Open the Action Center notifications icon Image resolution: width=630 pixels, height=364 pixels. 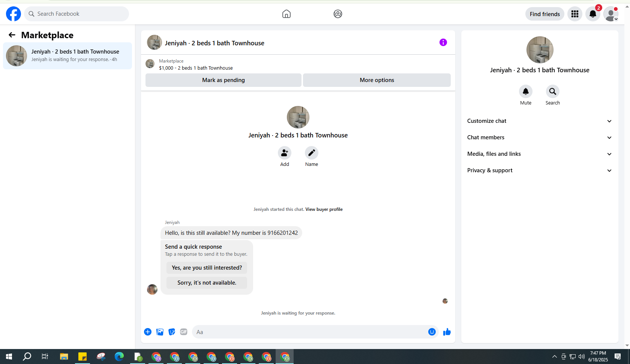[x=618, y=357]
